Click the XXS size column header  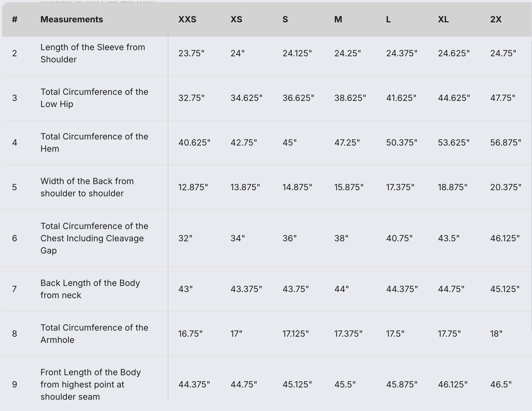click(187, 19)
